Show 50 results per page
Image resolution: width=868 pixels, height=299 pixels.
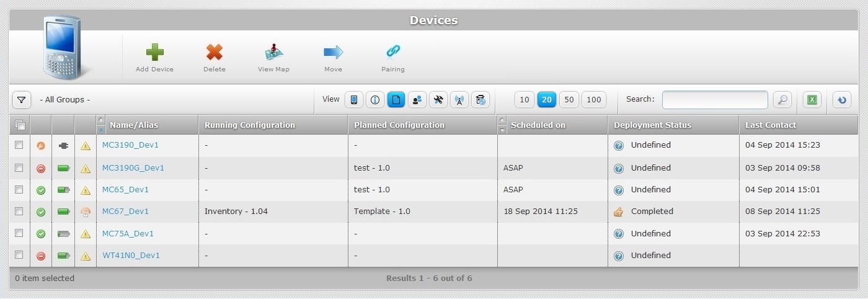click(569, 100)
